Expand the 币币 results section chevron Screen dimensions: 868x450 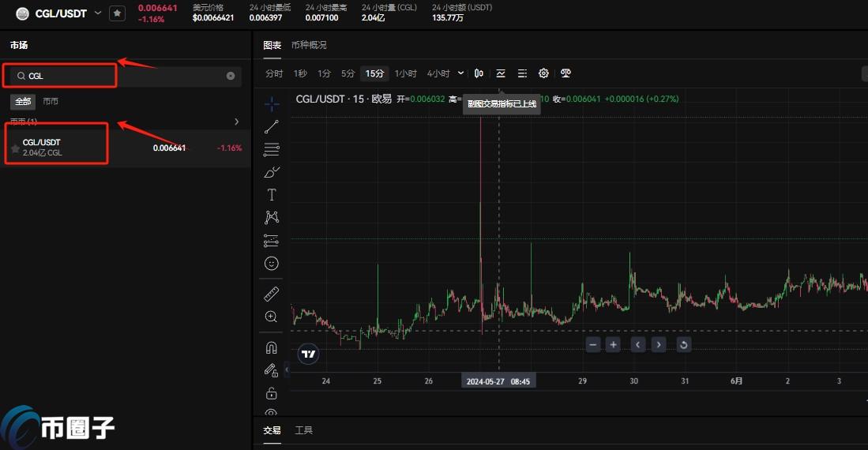click(236, 122)
